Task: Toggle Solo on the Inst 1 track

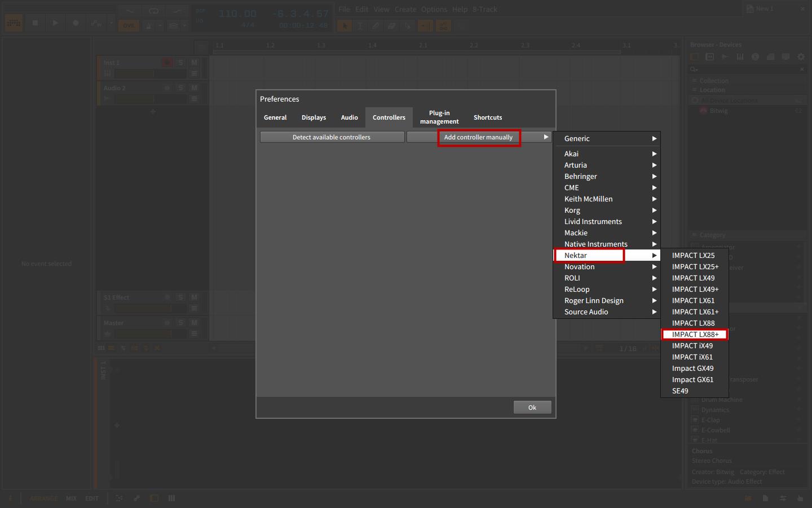Action: click(x=180, y=63)
